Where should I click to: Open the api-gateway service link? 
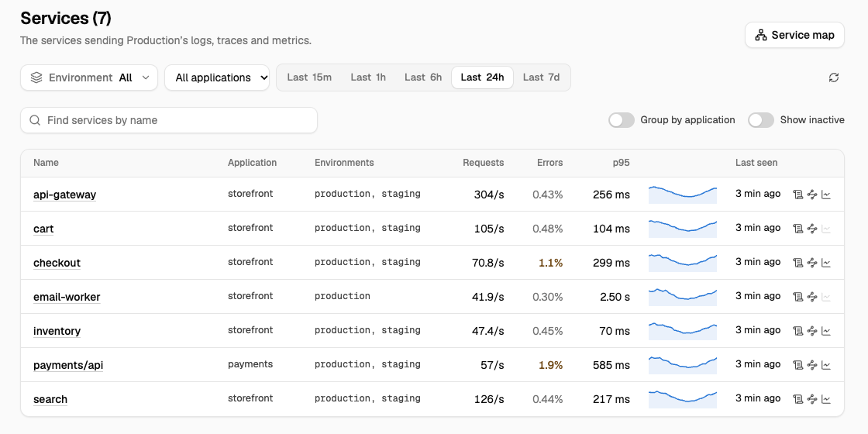click(x=65, y=195)
